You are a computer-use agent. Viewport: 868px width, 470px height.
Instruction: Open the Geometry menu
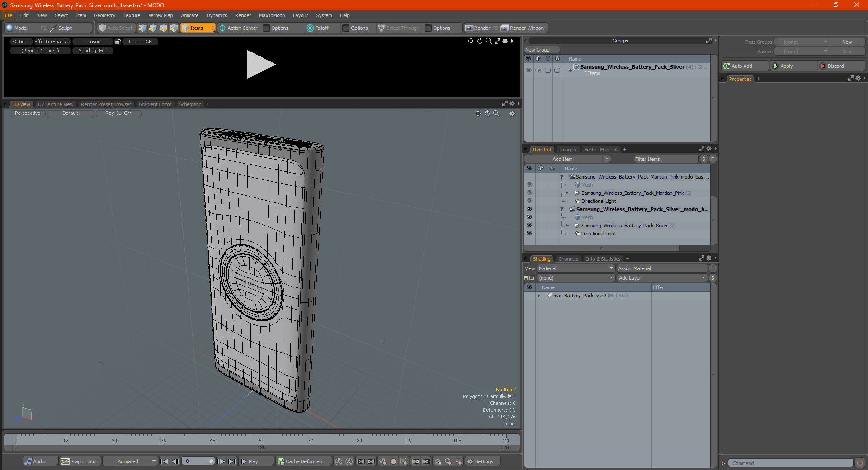point(104,15)
